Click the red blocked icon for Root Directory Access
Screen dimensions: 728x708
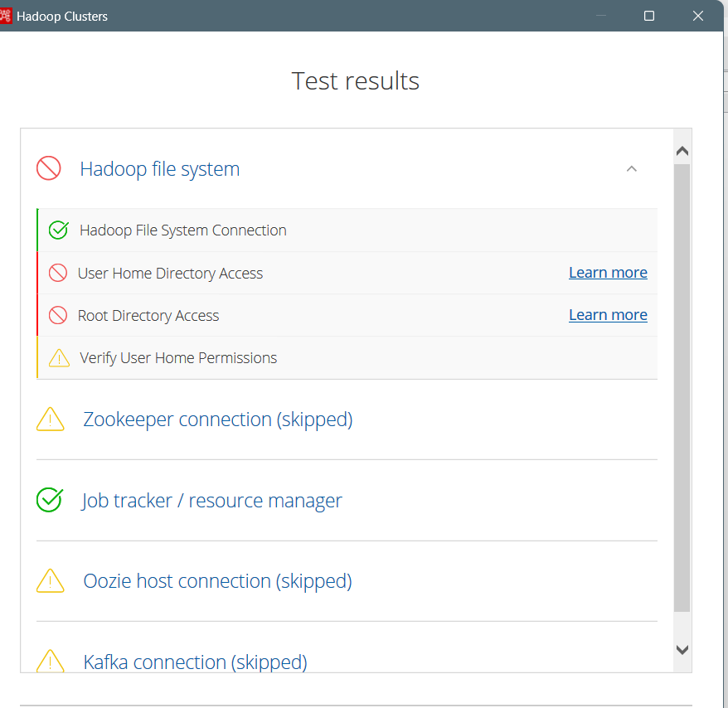click(58, 315)
